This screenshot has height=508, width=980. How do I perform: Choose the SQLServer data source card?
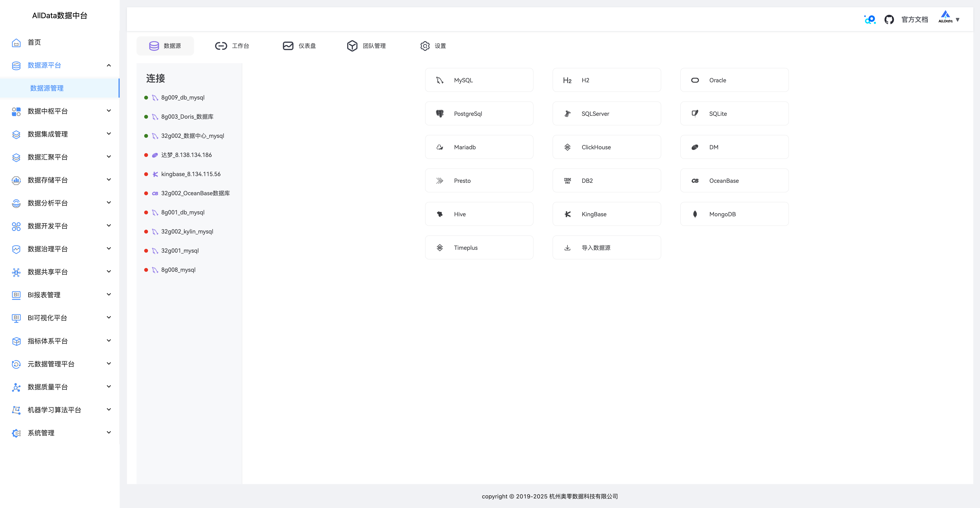[606, 114]
